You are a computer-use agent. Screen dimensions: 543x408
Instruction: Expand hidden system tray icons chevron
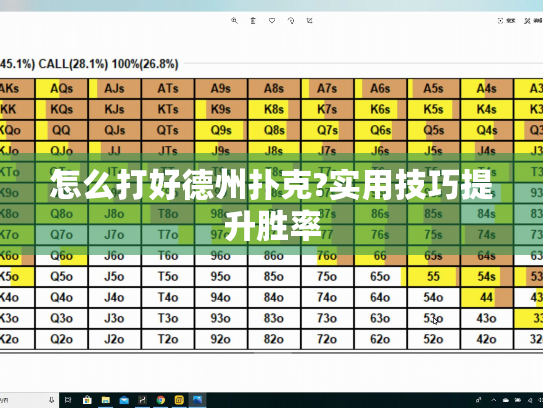[x=493, y=400]
